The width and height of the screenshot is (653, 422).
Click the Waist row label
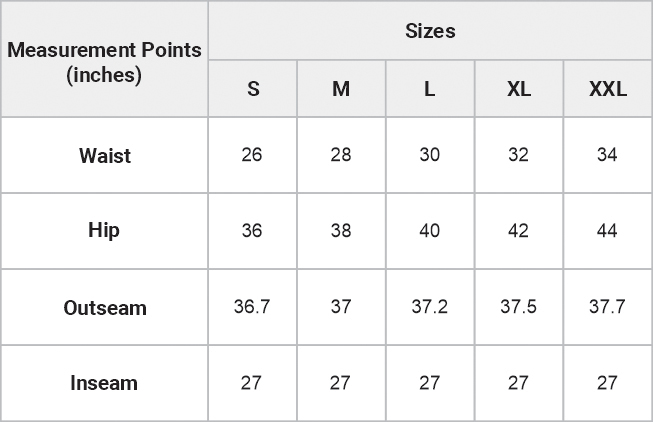(x=104, y=156)
